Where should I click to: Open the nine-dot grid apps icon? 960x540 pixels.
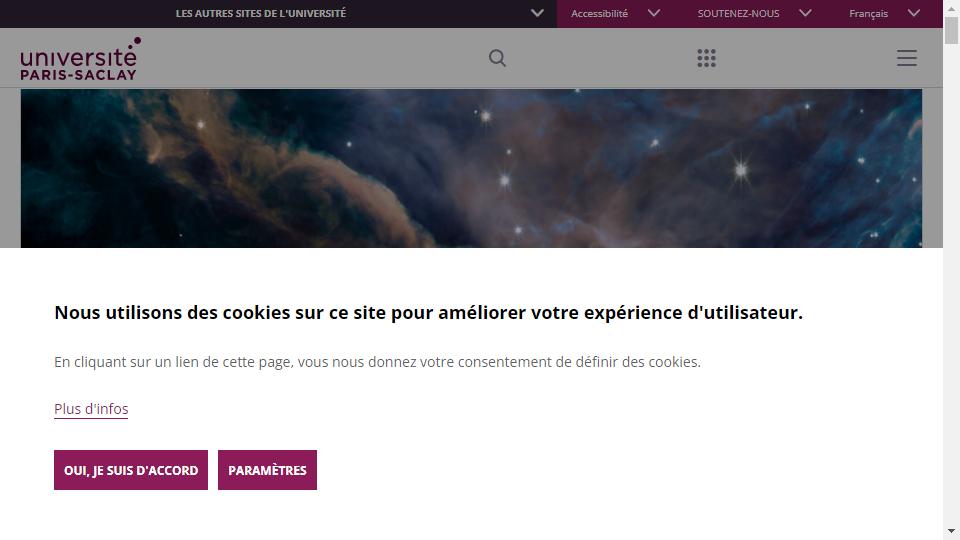pos(706,58)
